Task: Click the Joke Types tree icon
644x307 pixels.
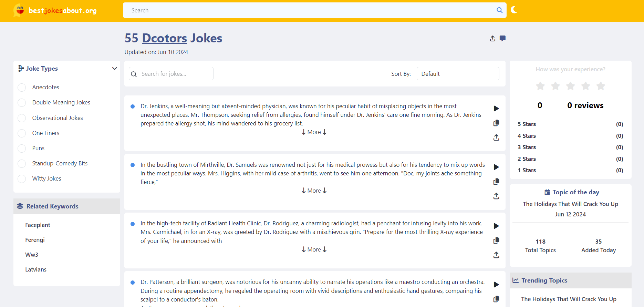Action: 21,68
